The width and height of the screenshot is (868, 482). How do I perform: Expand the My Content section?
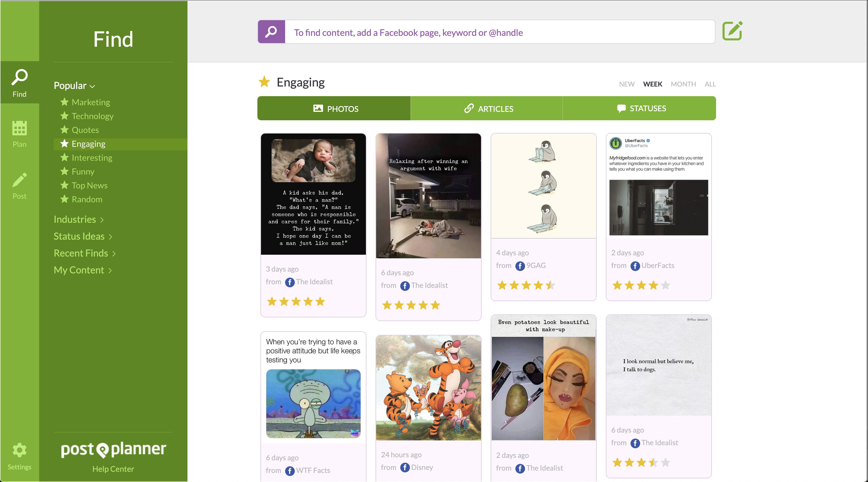[83, 270]
